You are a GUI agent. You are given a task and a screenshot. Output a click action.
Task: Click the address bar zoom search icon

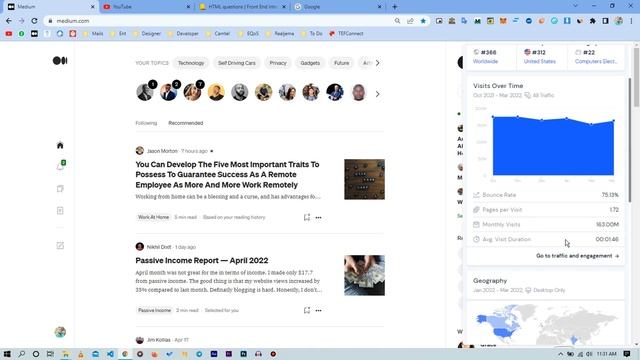(x=397, y=21)
